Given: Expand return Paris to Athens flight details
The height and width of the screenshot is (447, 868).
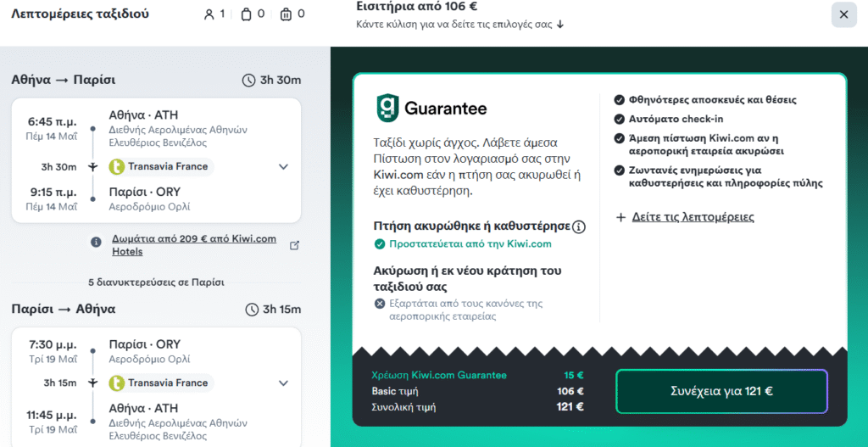Looking at the screenshot, I should (283, 383).
